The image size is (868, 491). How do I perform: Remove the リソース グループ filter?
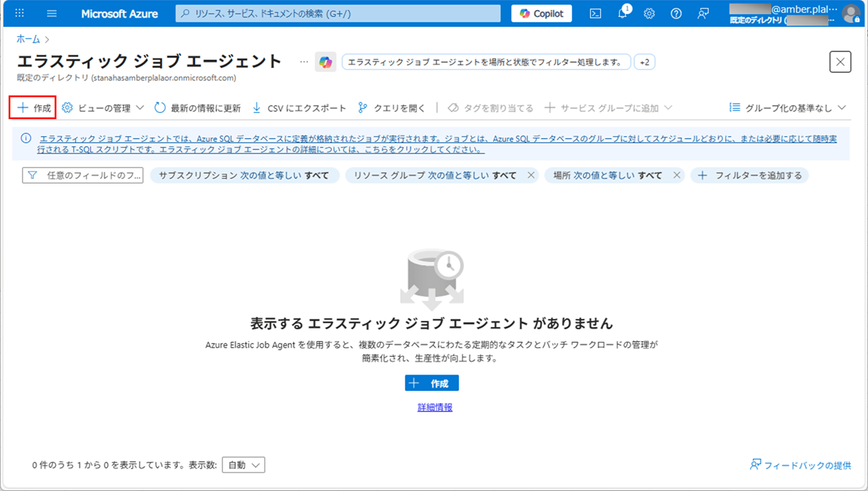pos(531,176)
